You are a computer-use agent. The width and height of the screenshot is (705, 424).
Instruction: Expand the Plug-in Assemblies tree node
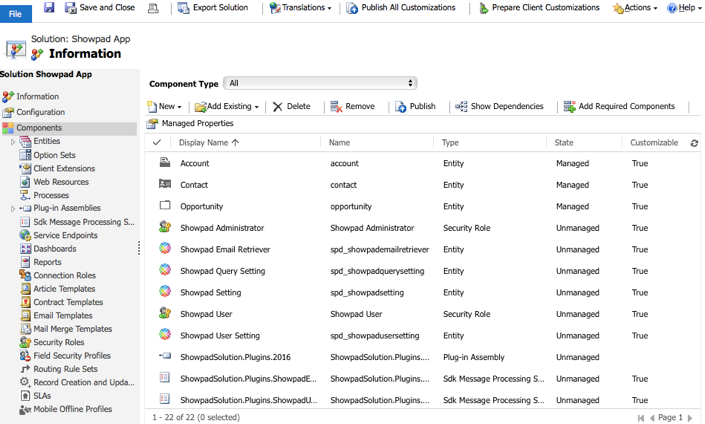click(x=13, y=209)
